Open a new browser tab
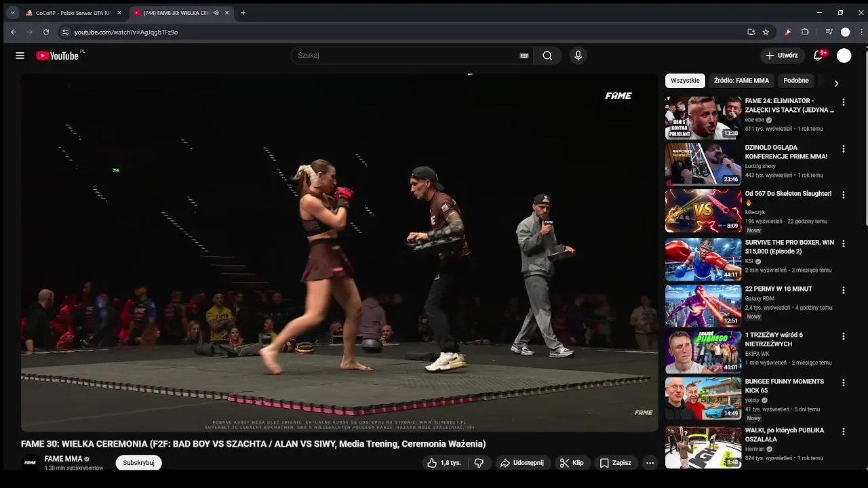 [x=243, y=13]
